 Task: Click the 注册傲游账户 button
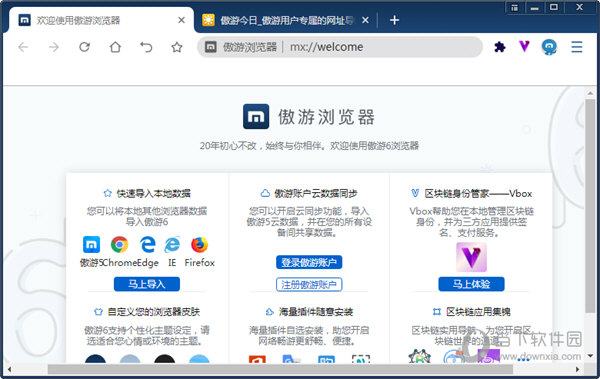309,284
